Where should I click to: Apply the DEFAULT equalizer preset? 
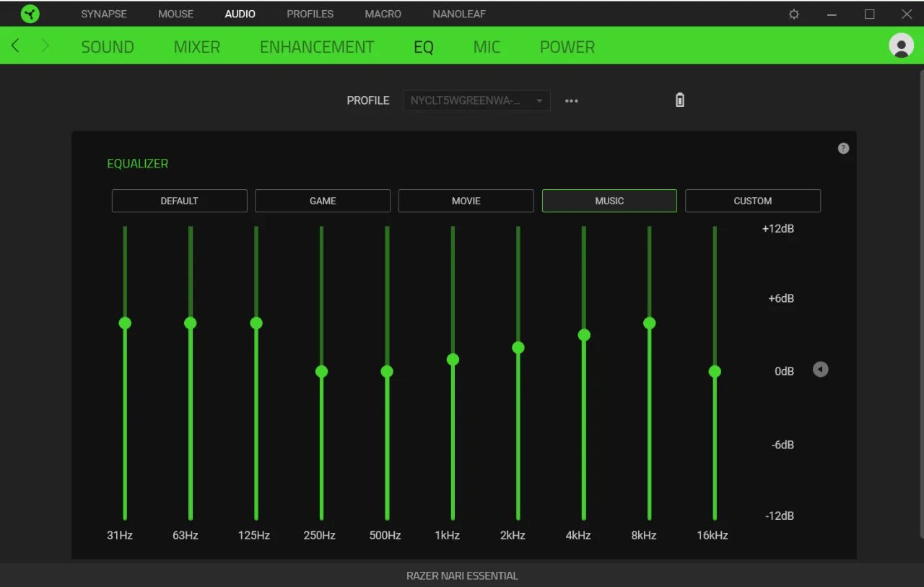click(x=179, y=201)
